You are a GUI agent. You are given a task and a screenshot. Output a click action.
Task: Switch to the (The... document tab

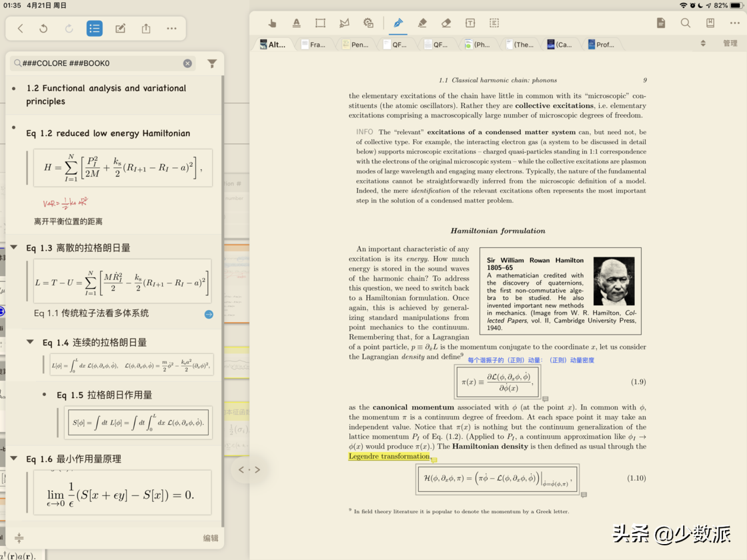520,44
